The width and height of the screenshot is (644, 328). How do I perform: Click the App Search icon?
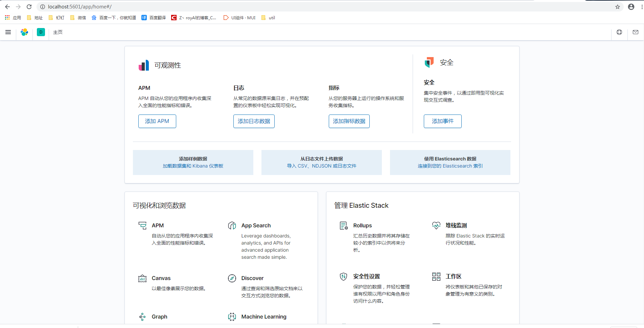(x=232, y=225)
